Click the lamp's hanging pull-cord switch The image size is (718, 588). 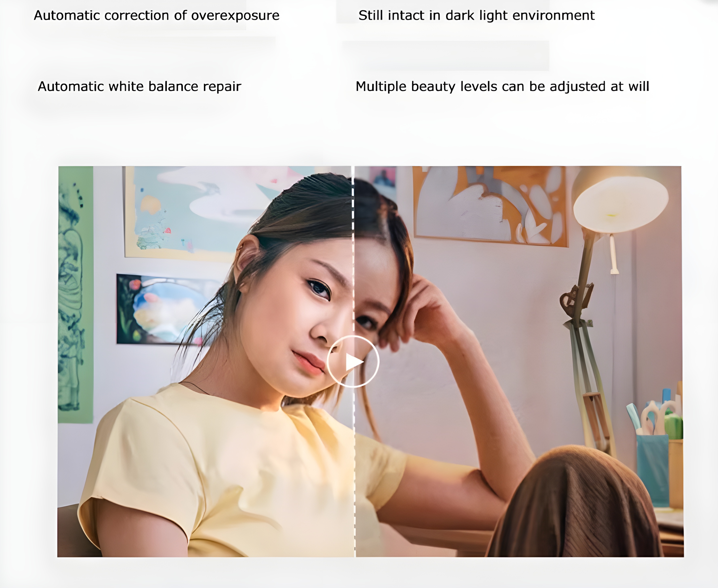tap(614, 254)
